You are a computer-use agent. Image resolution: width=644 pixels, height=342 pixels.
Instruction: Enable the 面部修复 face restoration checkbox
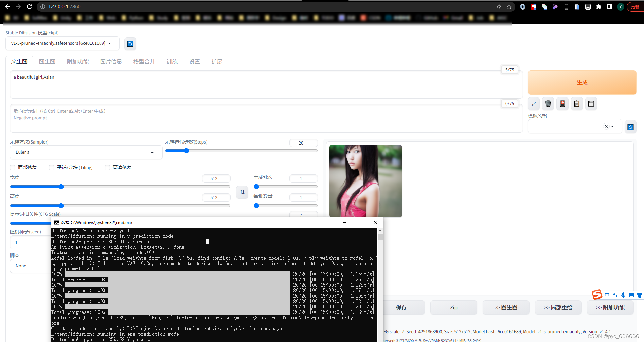click(13, 167)
